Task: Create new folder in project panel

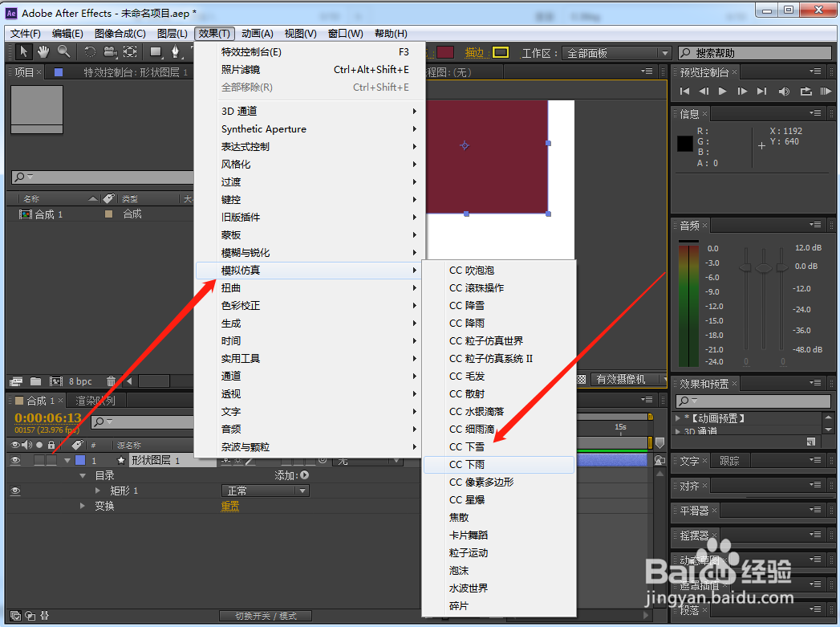Action: click(36, 381)
